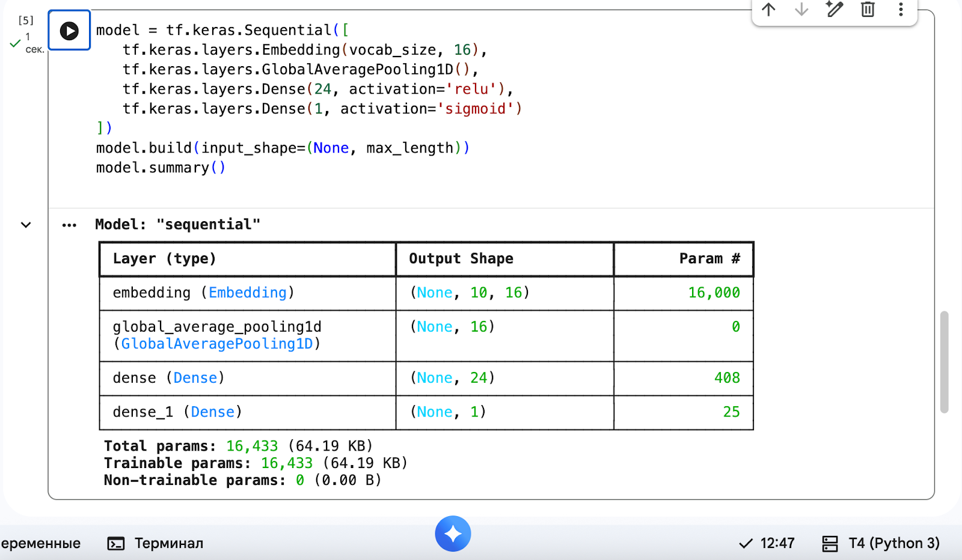Image resolution: width=962 pixels, height=560 pixels.
Task: Delete the cell using trash icon
Action: coord(868,9)
